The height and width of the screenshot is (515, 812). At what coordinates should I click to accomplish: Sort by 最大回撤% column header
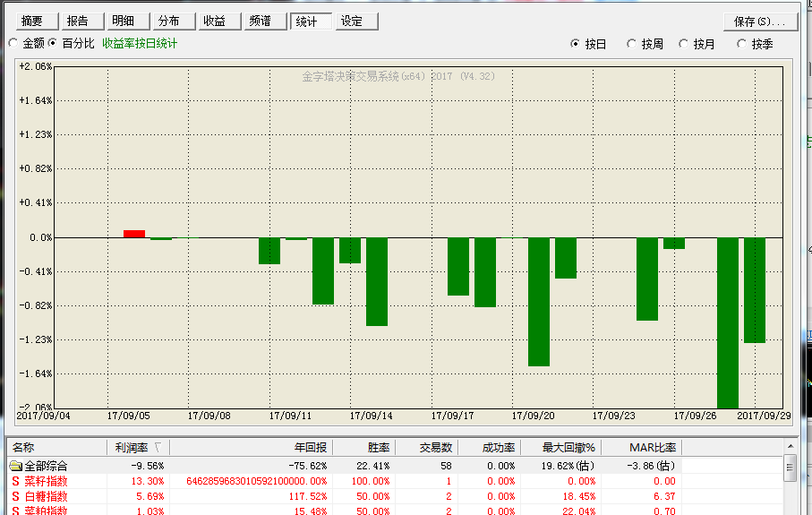(568, 447)
